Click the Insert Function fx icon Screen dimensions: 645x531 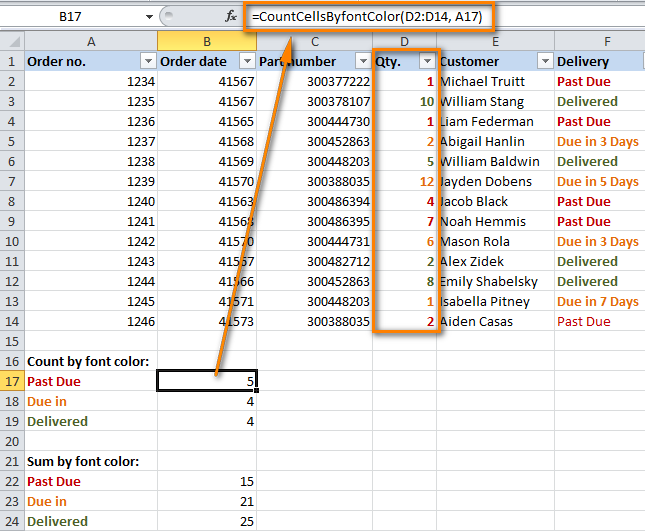230,17
